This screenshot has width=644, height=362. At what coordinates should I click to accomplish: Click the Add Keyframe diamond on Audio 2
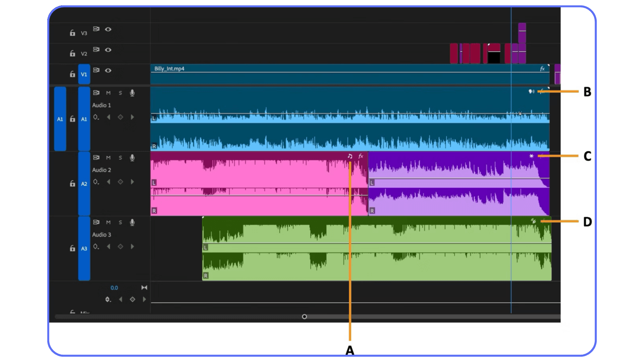[x=120, y=181]
